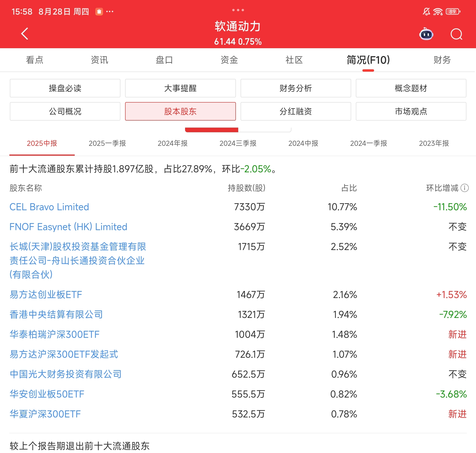Viewport: 476px width, 453px height.
Task: Select the 2023年报 report period
Action: pyautogui.click(x=434, y=143)
